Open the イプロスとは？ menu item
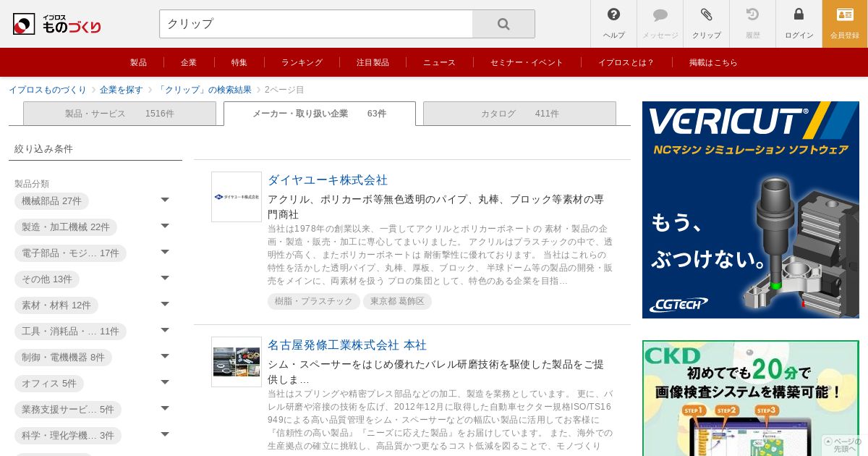Viewport: 868px width, 456px height. pyautogui.click(x=626, y=62)
